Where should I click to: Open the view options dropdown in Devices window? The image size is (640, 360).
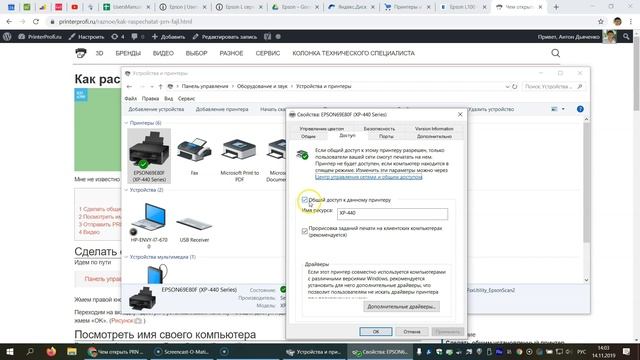pyautogui.click(x=563, y=109)
